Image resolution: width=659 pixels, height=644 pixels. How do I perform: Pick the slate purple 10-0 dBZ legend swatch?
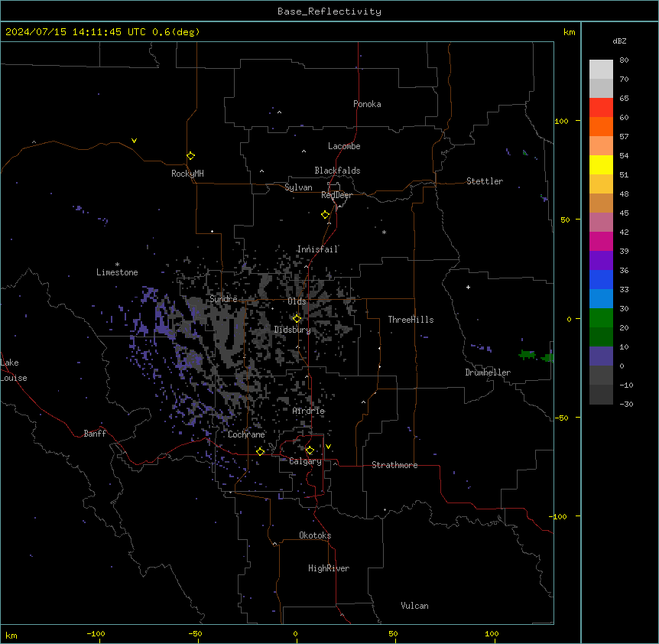[601, 356]
